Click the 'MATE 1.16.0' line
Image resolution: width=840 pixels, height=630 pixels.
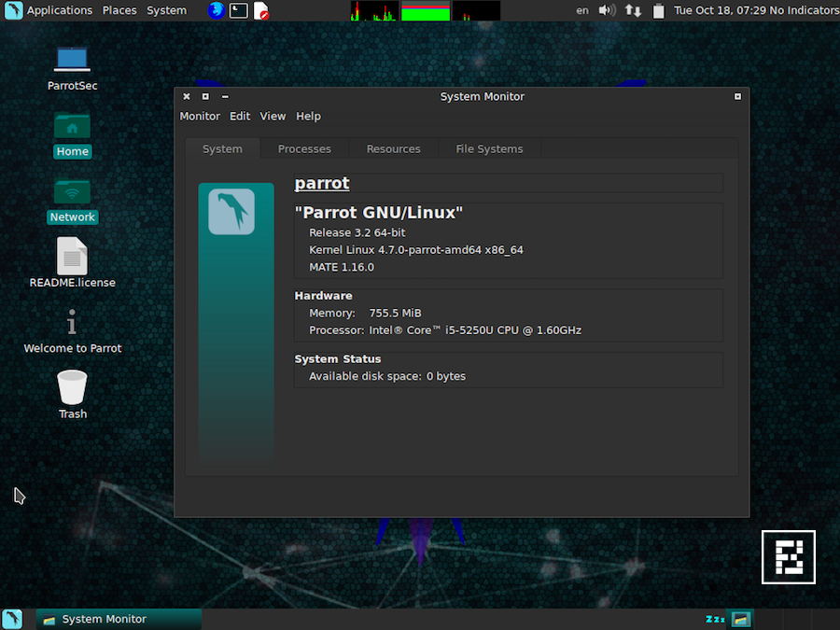click(x=342, y=267)
